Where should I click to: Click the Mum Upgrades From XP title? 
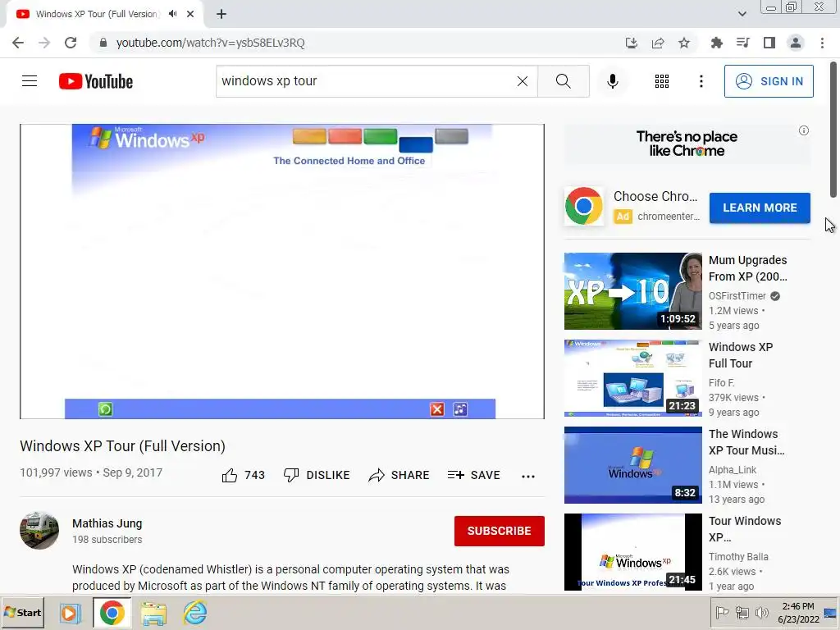(748, 268)
